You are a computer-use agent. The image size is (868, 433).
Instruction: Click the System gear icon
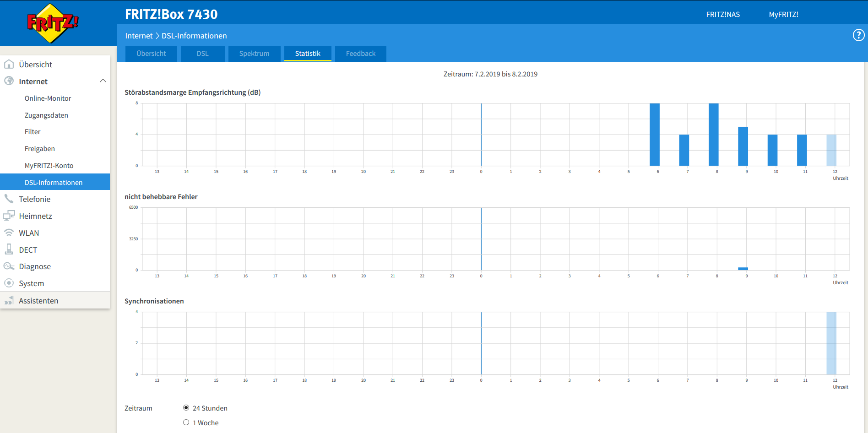(x=9, y=283)
